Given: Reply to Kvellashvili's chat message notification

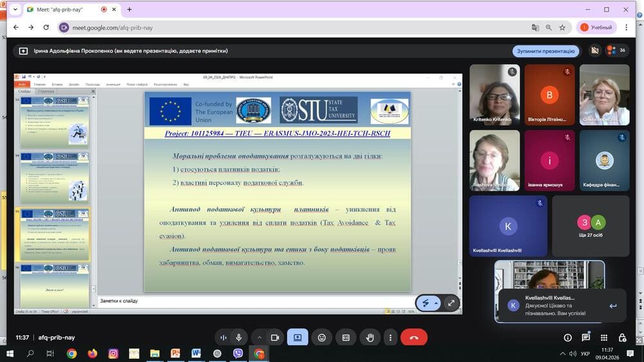Looking at the screenshot, I should pos(612,306).
